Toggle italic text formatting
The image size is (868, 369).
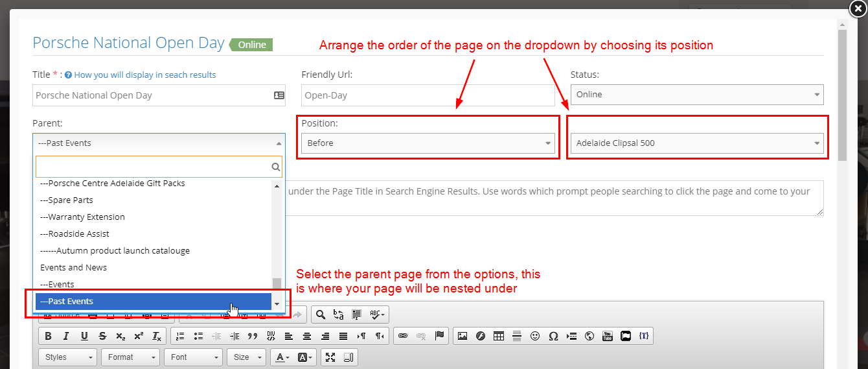(x=66, y=336)
